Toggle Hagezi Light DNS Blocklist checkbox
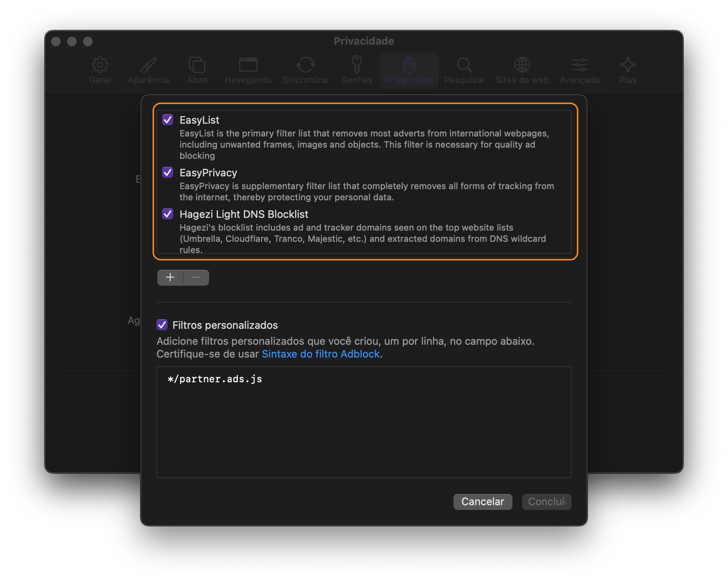This screenshot has height=585, width=728. (x=168, y=214)
